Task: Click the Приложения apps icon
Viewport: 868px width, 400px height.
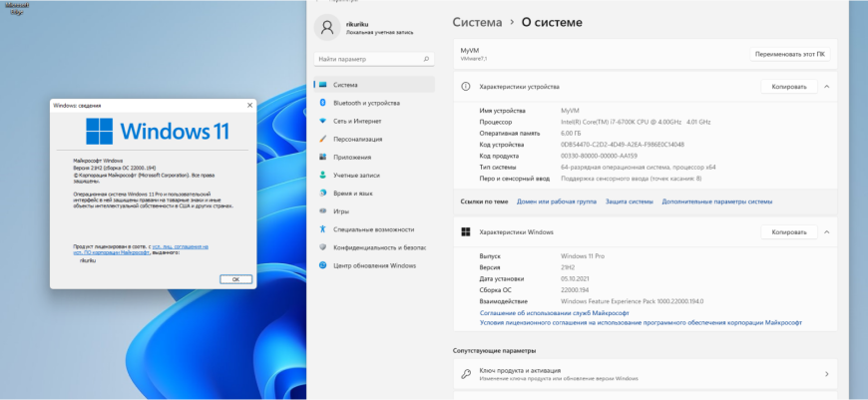Action: [322, 158]
